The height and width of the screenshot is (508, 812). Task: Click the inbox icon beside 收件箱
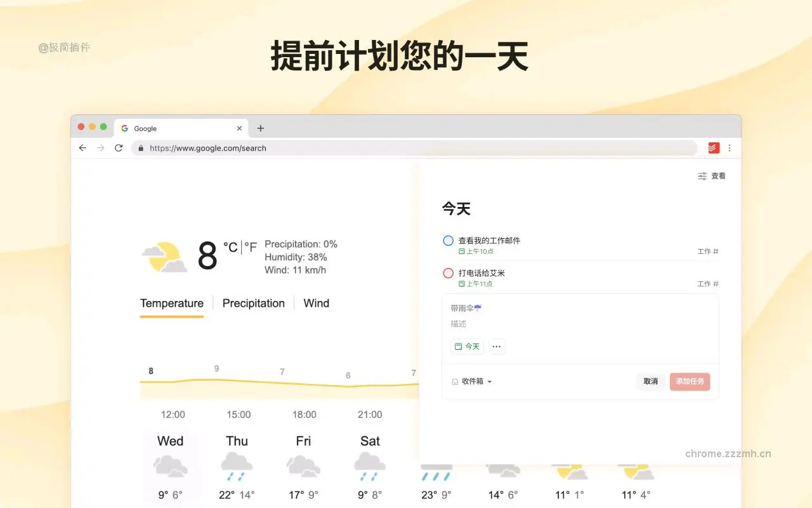pyautogui.click(x=454, y=381)
